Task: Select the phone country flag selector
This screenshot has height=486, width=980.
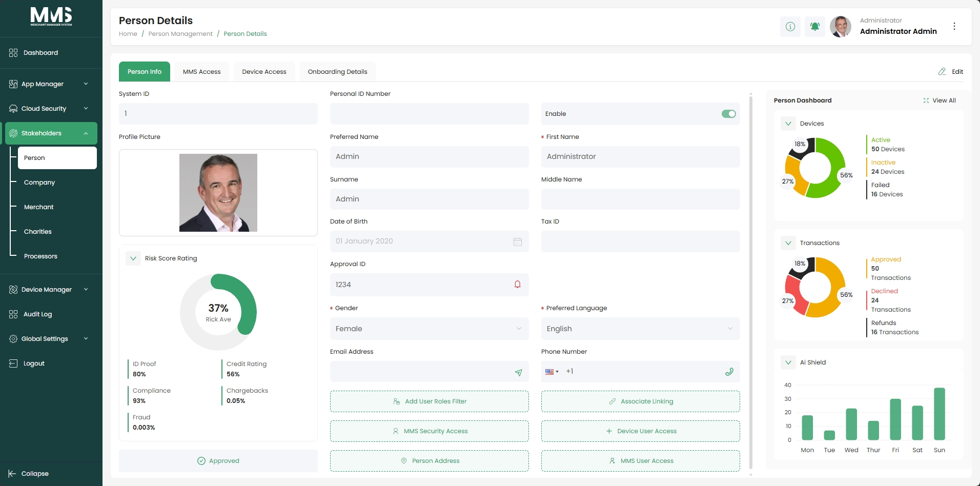Action: (552, 372)
